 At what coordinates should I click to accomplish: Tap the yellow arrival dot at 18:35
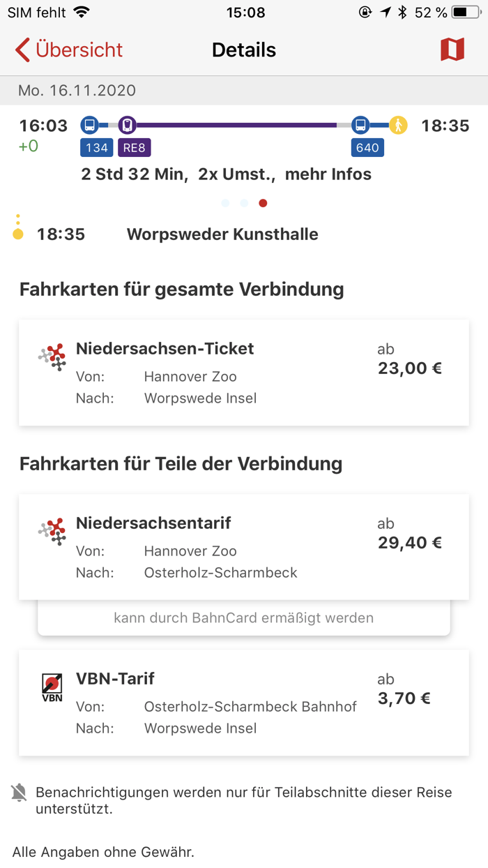point(19,234)
